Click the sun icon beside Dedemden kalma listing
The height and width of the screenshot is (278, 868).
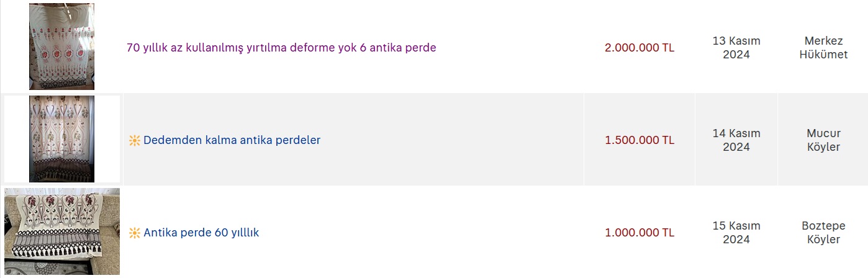[134, 140]
